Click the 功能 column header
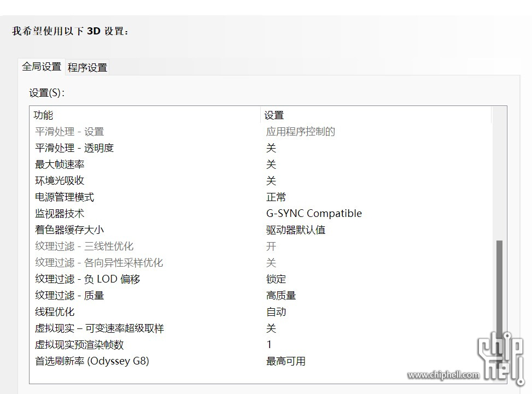 [145, 115]
